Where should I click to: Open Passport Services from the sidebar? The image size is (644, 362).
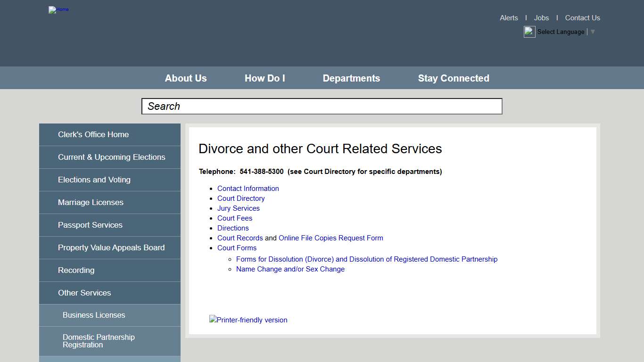90,225
